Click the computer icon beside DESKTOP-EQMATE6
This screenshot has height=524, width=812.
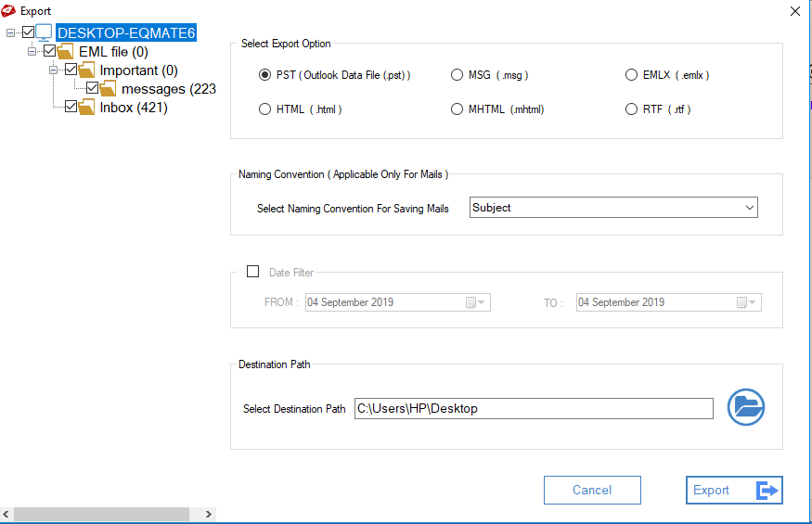click(44, 32)
